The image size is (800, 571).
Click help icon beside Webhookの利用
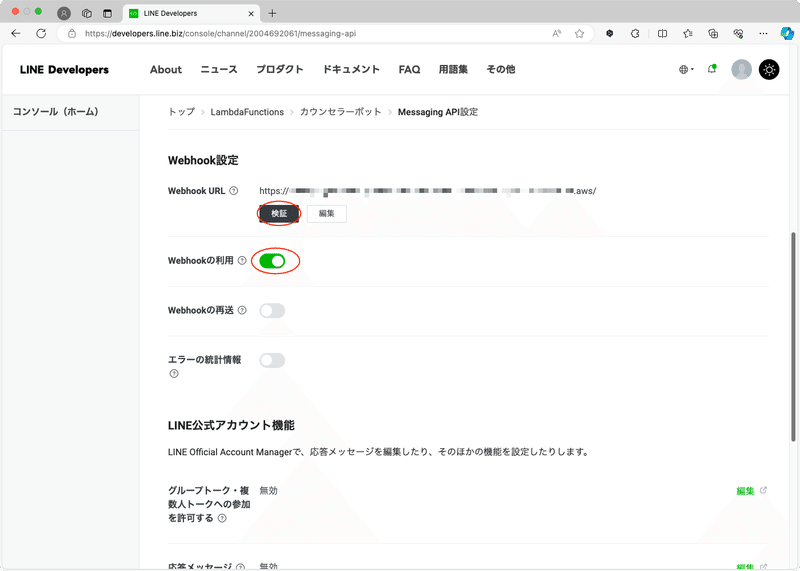pos(242,260)
